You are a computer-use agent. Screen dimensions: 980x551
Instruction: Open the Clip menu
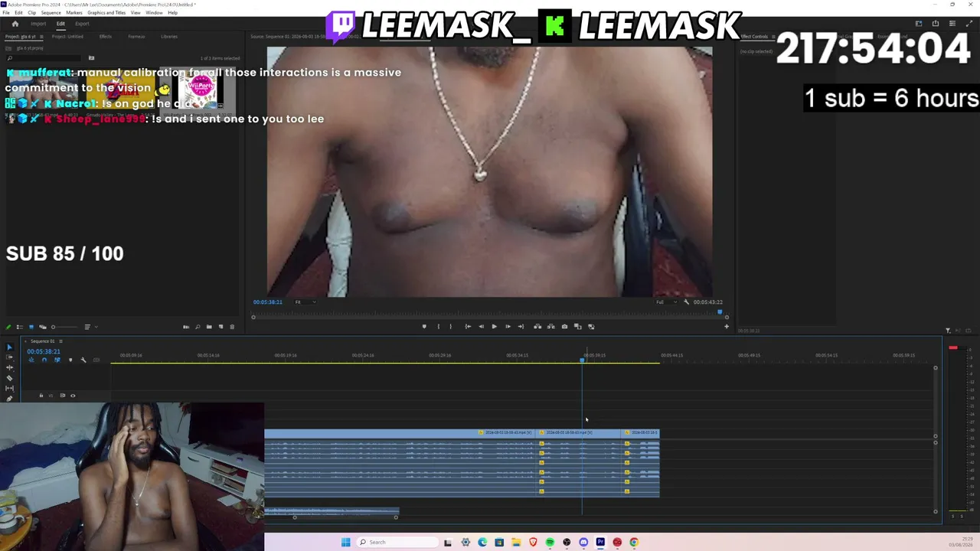[31, 13]
